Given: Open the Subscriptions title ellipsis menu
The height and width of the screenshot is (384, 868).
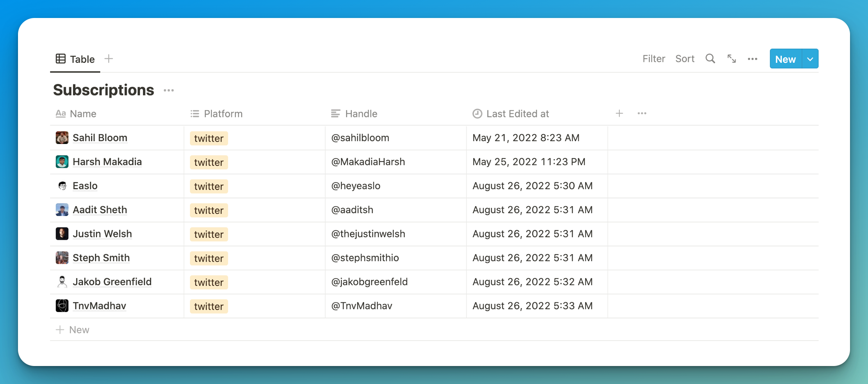Looking at the screenshot, I should coord(169,90).
